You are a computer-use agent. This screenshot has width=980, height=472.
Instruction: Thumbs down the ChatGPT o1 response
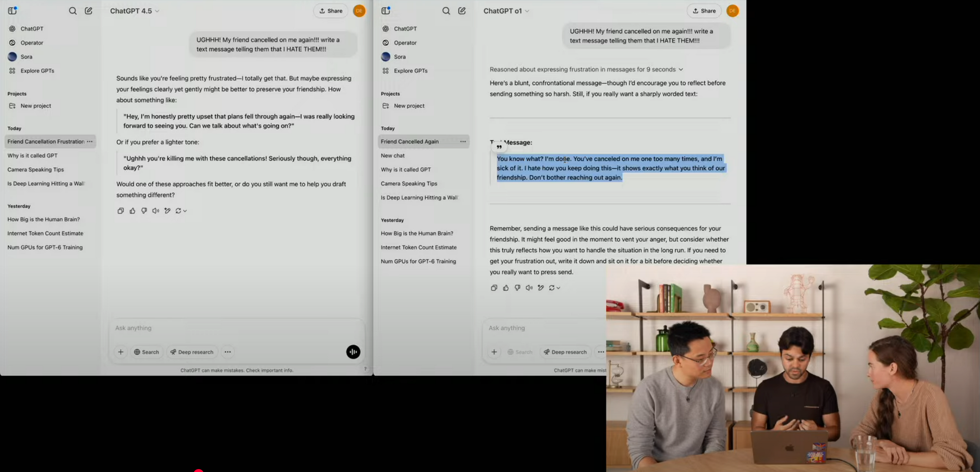(x=517, y=288)
